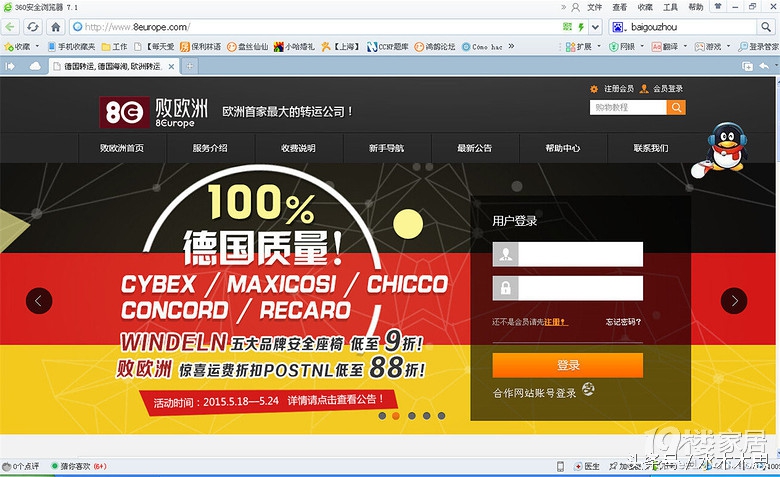
Task: Open the 帮助中心 nav item
Action: pyautogui.click(x=563, y=148)
